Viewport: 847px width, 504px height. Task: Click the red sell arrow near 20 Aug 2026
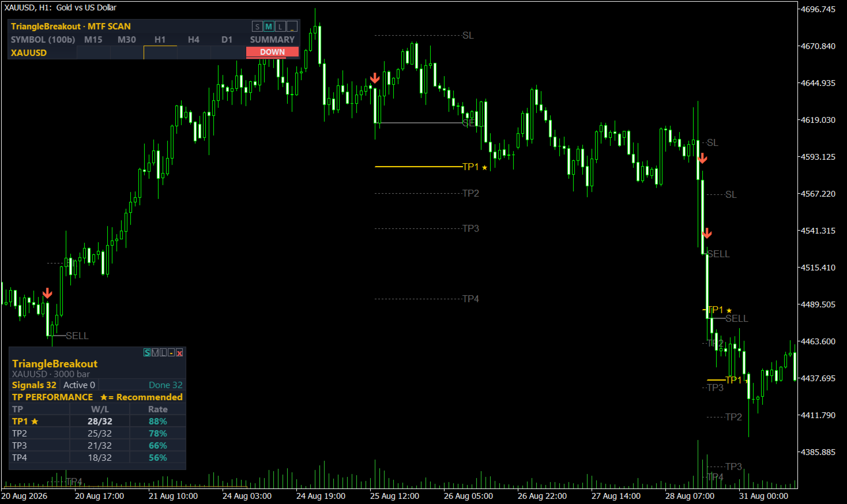[47, 293]
